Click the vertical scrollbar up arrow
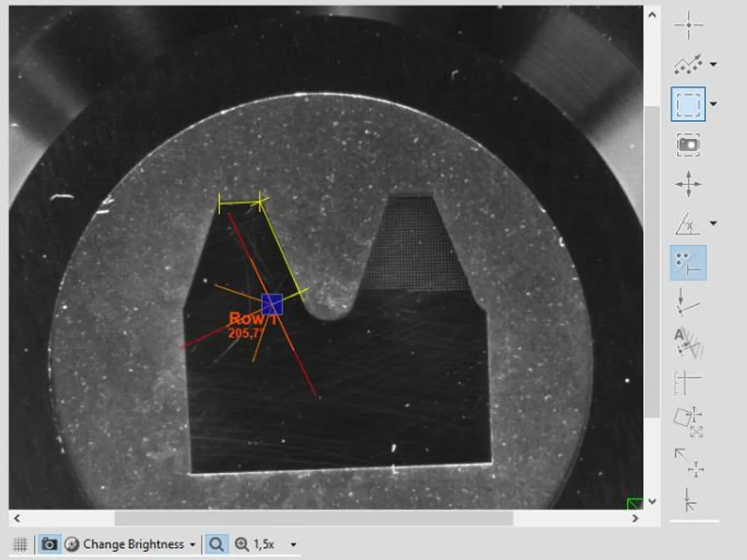The height and width of the screenshot is (560, 747). (652, 15)
